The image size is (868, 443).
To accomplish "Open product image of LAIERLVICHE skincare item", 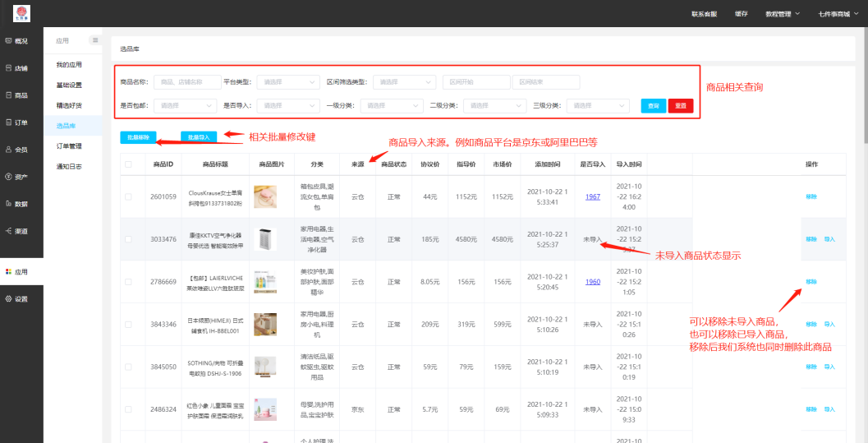I will (x=264, y=282).
